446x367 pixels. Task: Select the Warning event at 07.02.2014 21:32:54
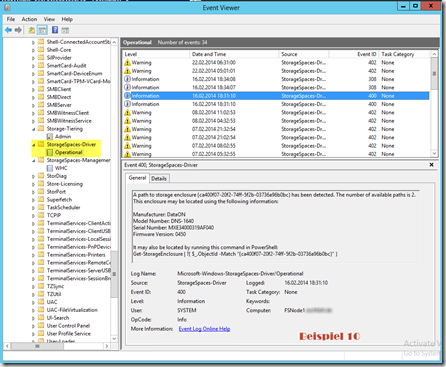pos(276,129)
